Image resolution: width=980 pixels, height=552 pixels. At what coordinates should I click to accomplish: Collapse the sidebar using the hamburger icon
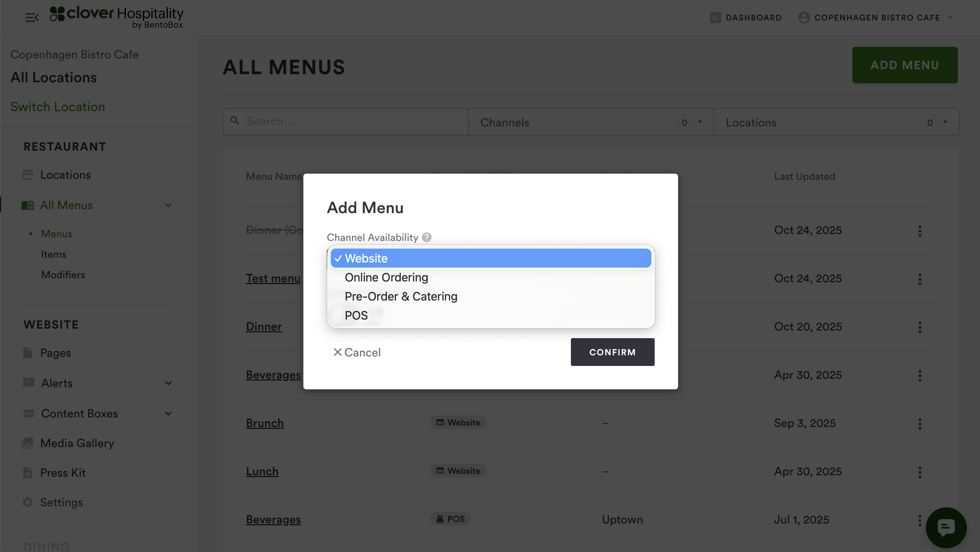(32, 18)
